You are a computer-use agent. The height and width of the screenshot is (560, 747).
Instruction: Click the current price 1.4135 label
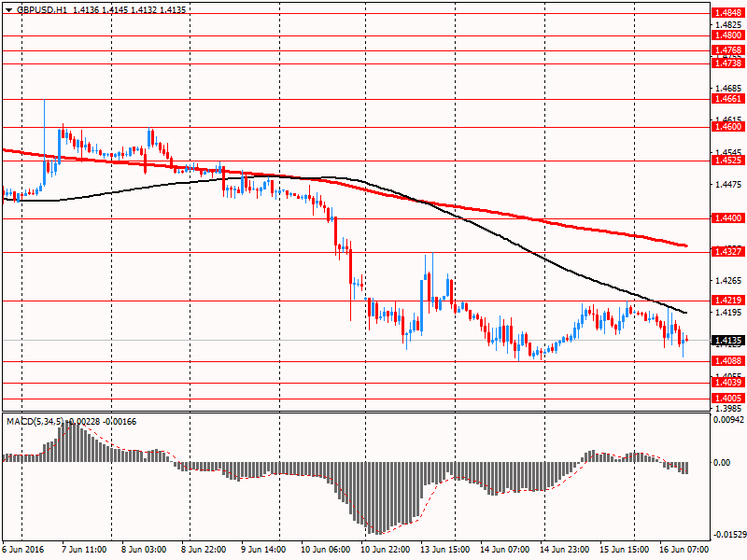(x=728, y=341)
